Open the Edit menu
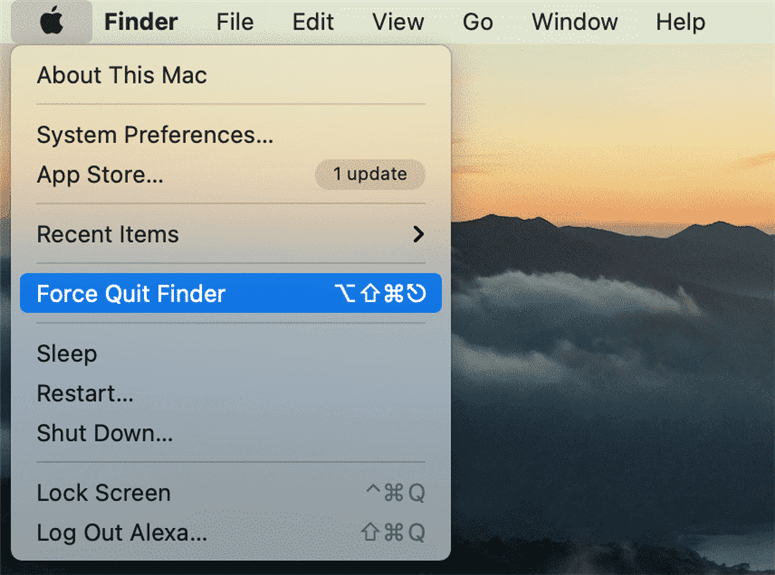Screen dimensions: 775x575 coord(313,22)
